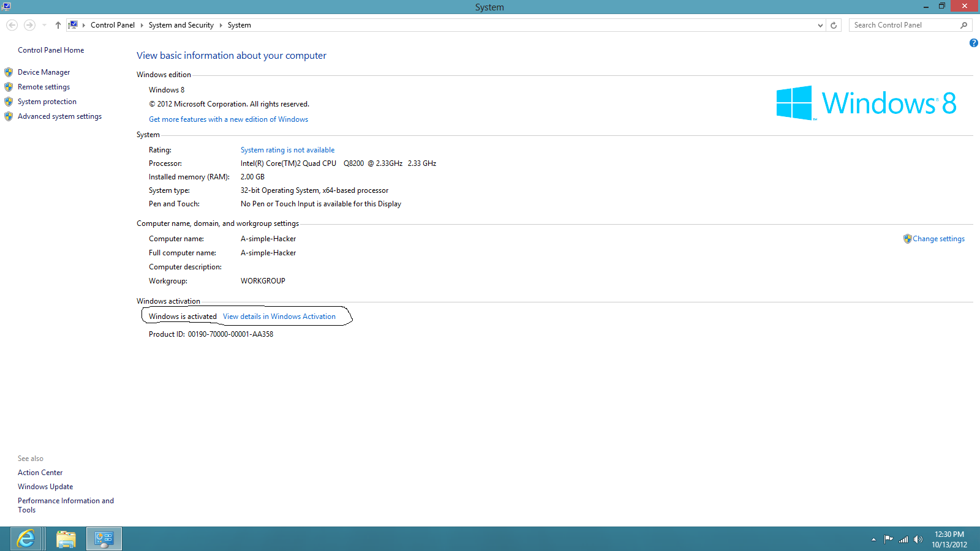The width and height of the screenshot is (980, 551).
Task: Click the Computer name value A-simple-Hacker
Action: 268,239
